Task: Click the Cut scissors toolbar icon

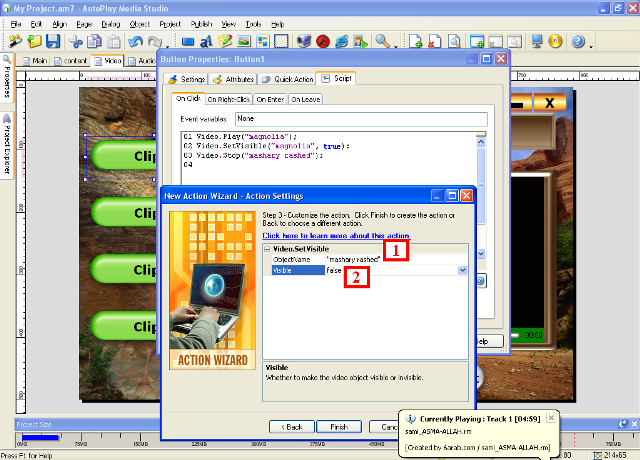Action: coord(76,42)
